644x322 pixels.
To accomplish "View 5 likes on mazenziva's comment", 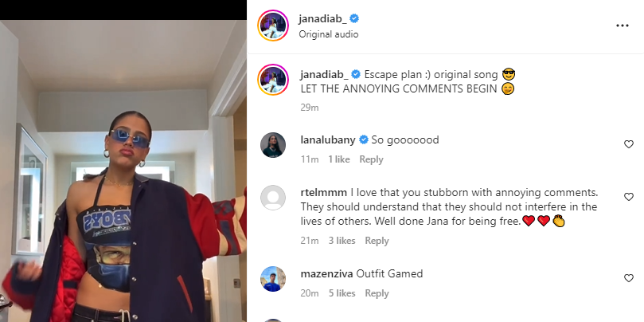I will tap(342, 293).
